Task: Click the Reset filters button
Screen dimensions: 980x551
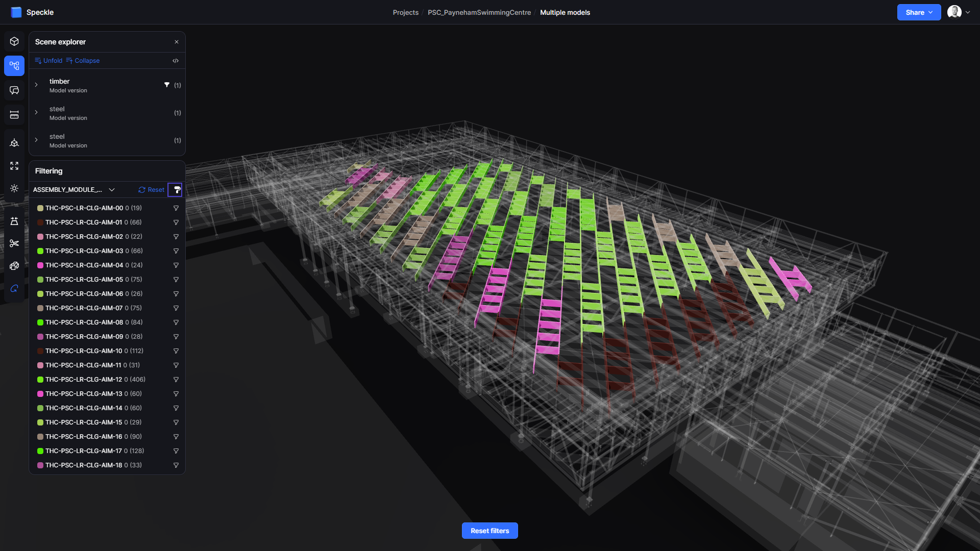Action: tap(489, 531)
